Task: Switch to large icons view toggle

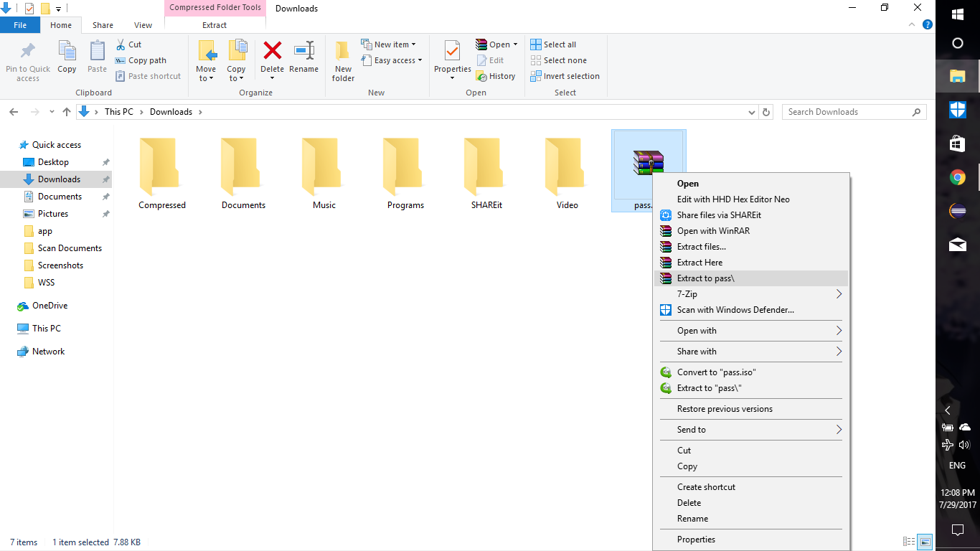Action: 925,542
